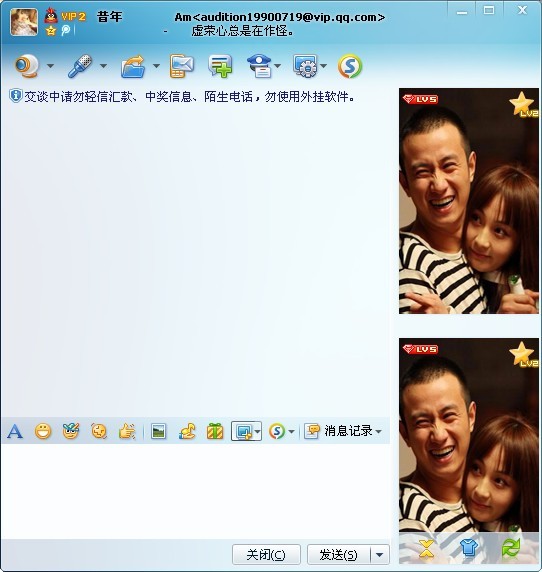Viewport: 542px width, 572px height.
Task: Create a discussion group with plus chat icon
Action: 220,66
